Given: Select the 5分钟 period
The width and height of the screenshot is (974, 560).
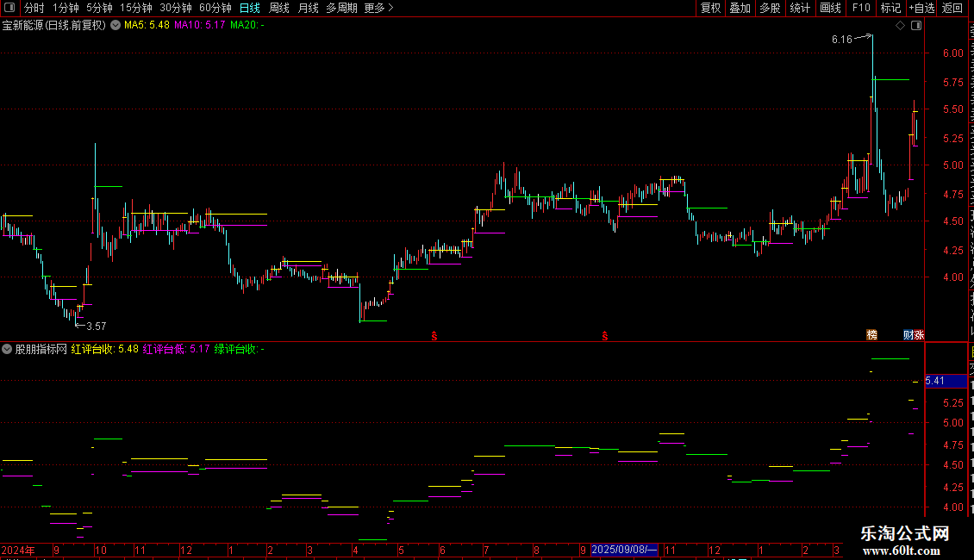Looking at the screenshot, I should click(x=99, y=8).
